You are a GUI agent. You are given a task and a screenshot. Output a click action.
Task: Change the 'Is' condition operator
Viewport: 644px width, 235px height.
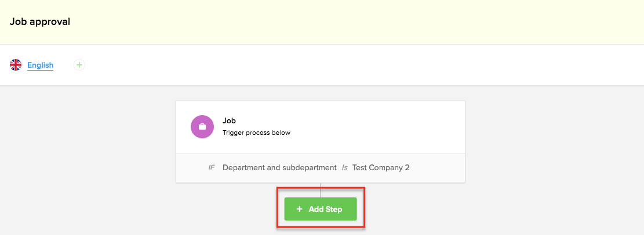(344, 168)
